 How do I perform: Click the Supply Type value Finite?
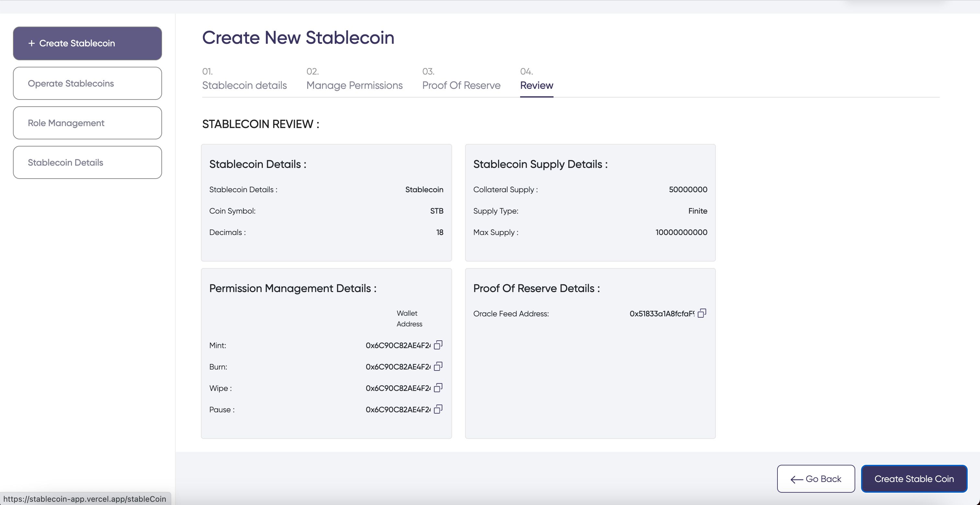[698, 211]
